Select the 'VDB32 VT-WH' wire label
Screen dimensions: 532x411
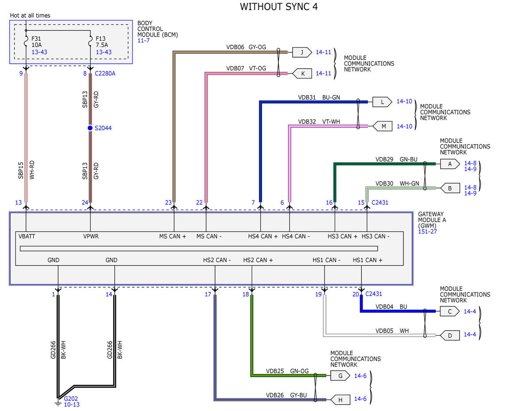click(x=318, y=121)
